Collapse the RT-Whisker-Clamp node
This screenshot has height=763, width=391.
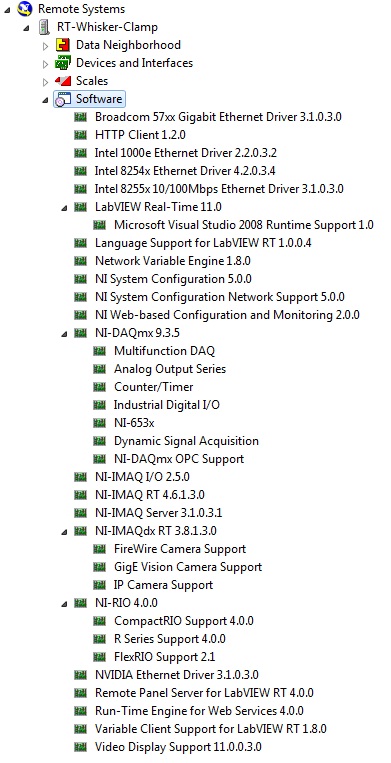pyautogui.click(x=27, y=28)
